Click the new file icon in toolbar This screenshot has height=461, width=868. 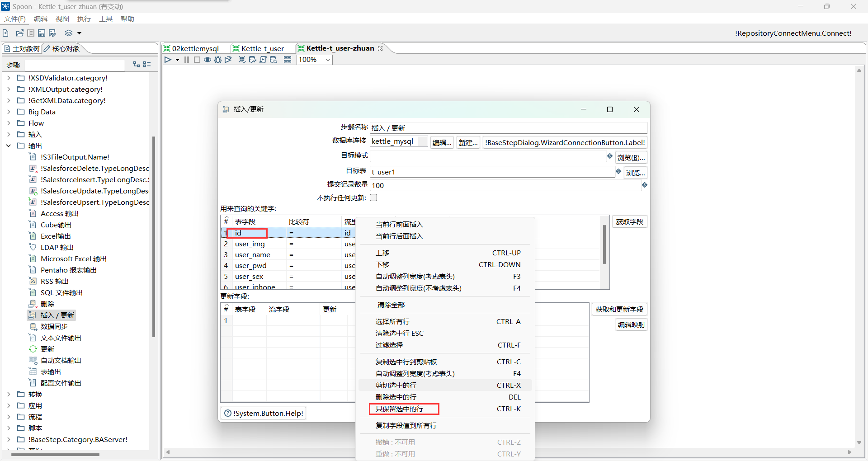click(x=5, y=33)
